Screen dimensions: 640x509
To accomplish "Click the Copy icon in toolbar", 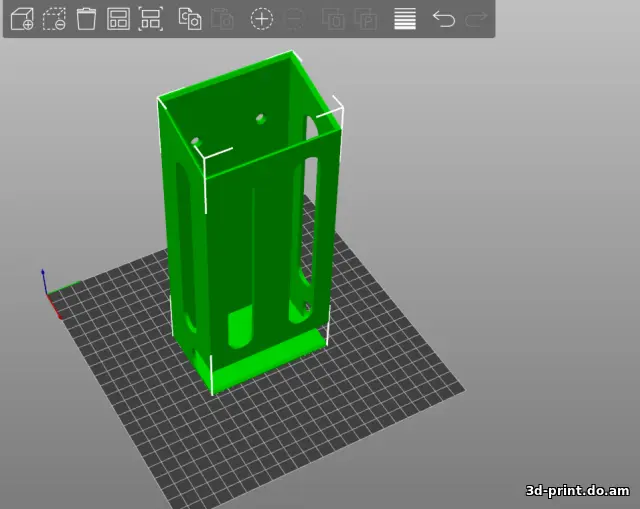I will [x=190, y=19].
